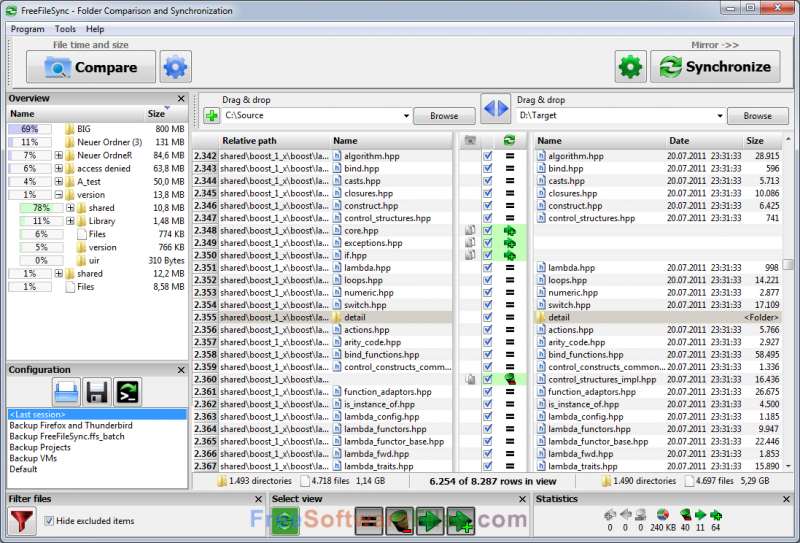Collapse the version folder node

coord(59,195)
